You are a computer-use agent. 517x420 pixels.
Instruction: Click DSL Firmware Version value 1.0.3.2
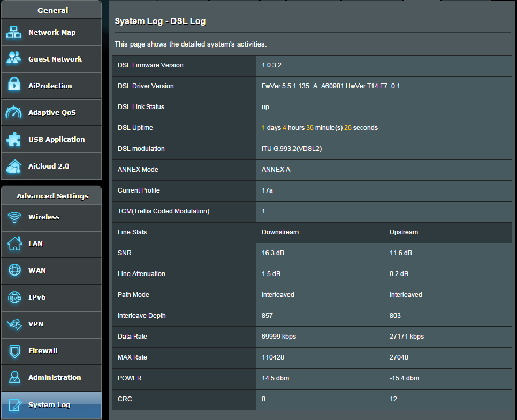pos(271,65)
